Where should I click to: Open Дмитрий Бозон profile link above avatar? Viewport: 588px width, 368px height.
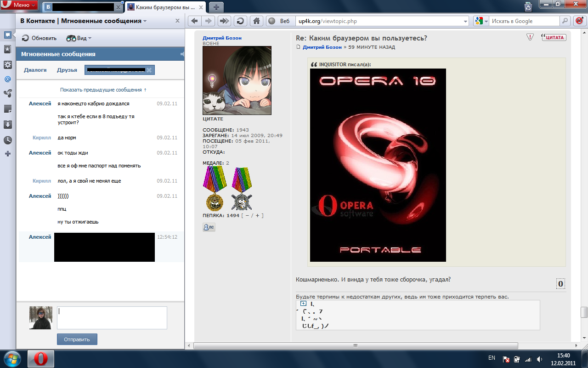(222, 38)
